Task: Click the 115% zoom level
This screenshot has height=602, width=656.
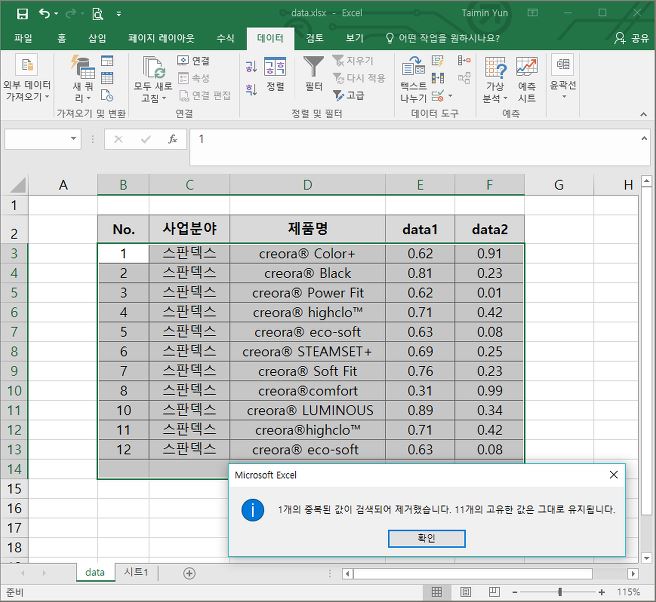Action: pos(628,592)
